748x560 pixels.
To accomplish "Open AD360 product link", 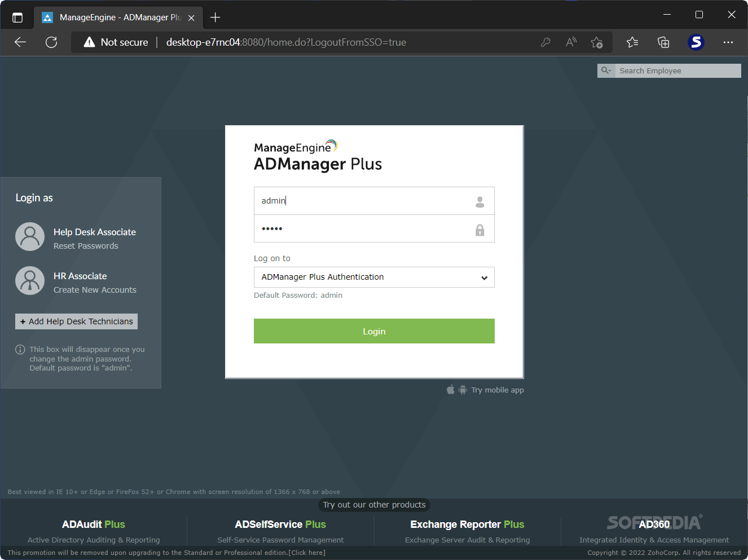I will click(x=654, y=524).
